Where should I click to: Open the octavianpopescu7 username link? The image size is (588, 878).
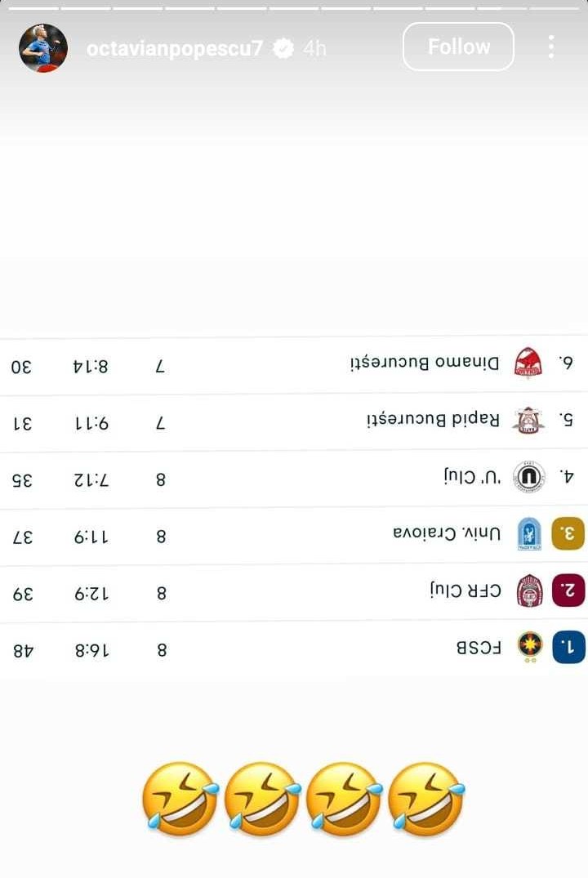174,49
